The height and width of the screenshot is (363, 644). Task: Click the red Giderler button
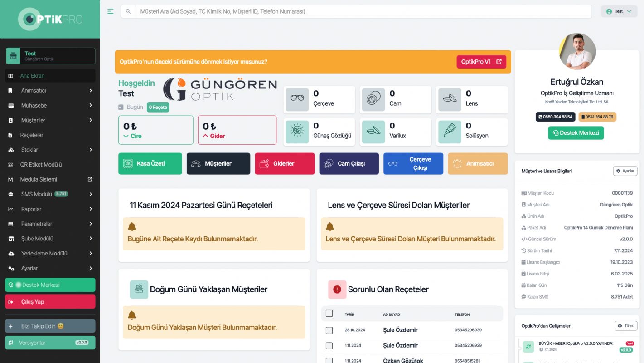point(285,163)
